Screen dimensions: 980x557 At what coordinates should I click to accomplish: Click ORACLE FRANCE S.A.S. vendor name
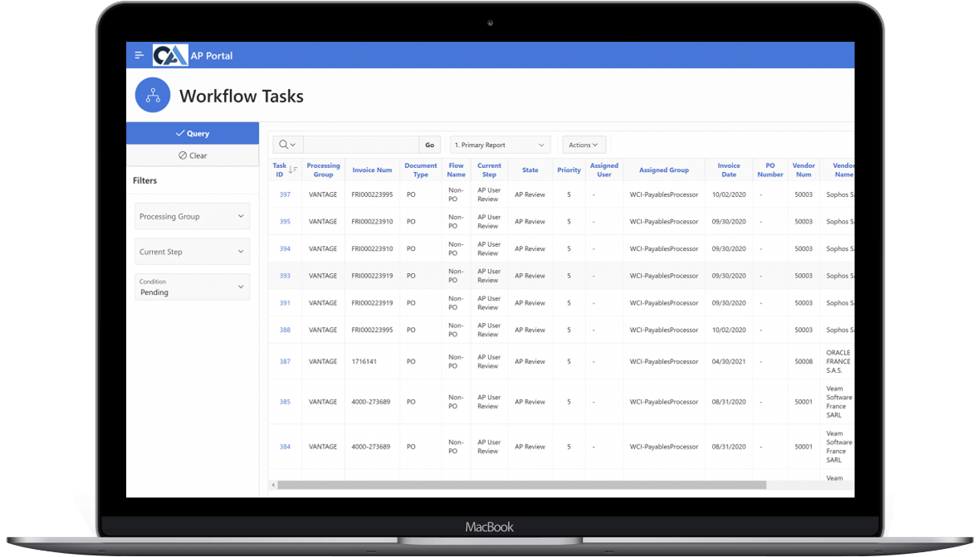click(x=839, y=362)
